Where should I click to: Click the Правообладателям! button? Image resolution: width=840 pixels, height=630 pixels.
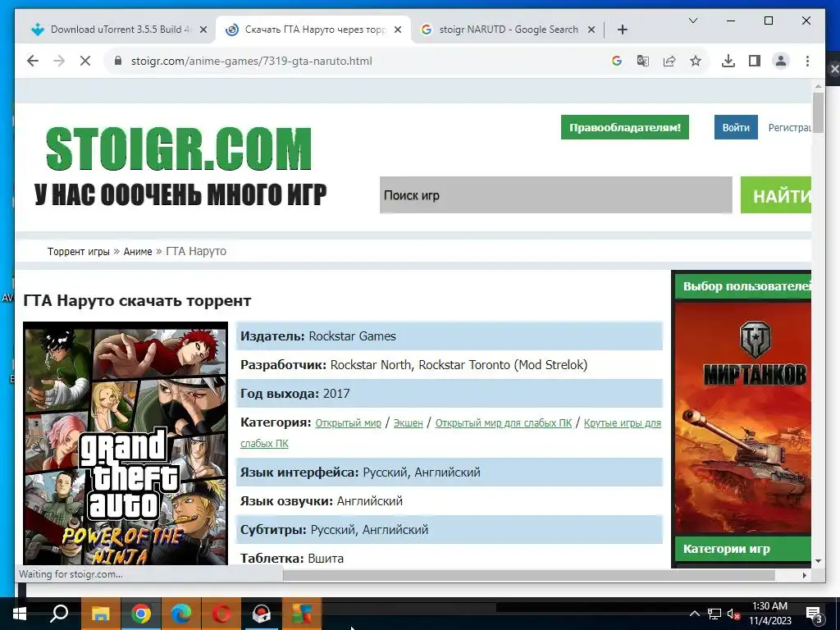pyautogui.click(x=624, y=127)
